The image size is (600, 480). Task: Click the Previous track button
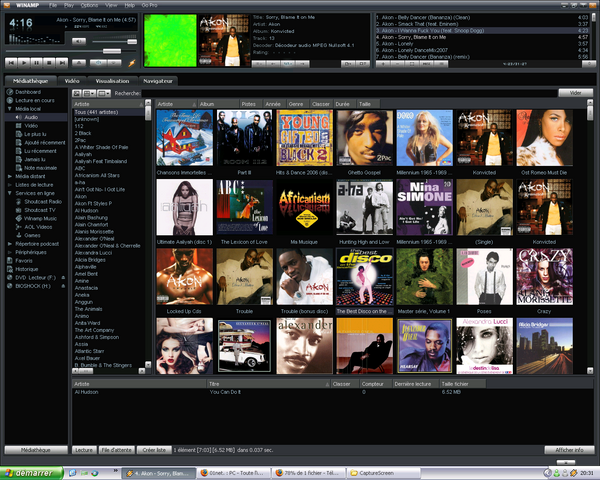(x=11, y=62)
